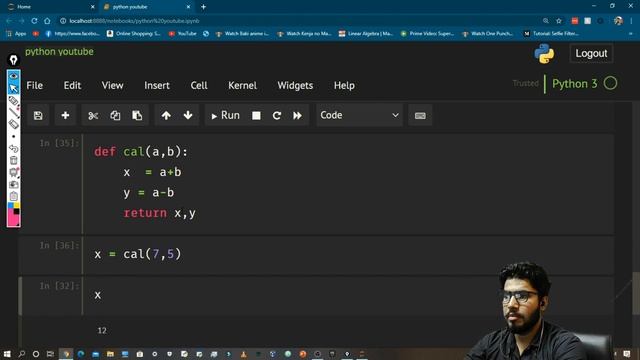Viewport: 640px width, 360px height.
Task: Click the notebook title python youtube
Action: pyautogui.click(x=59, y=51)
